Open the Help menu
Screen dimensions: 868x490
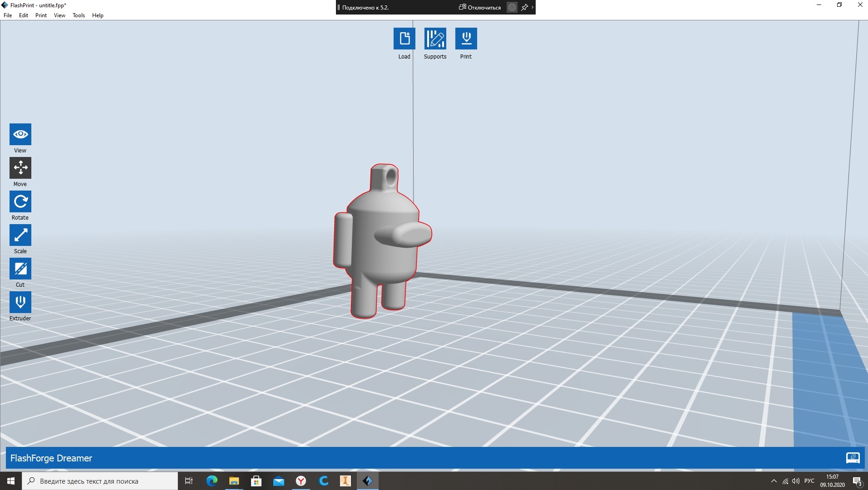(98, 15)
